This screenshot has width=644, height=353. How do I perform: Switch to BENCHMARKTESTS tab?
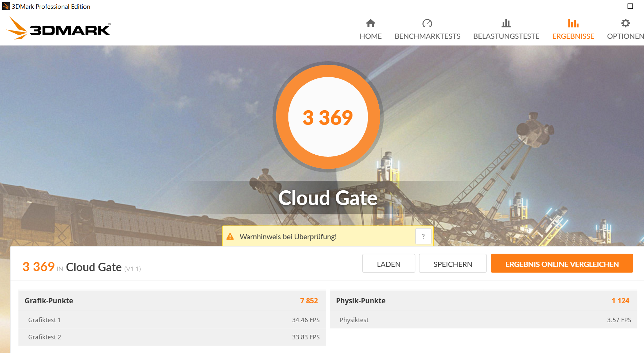coord(427,30)
